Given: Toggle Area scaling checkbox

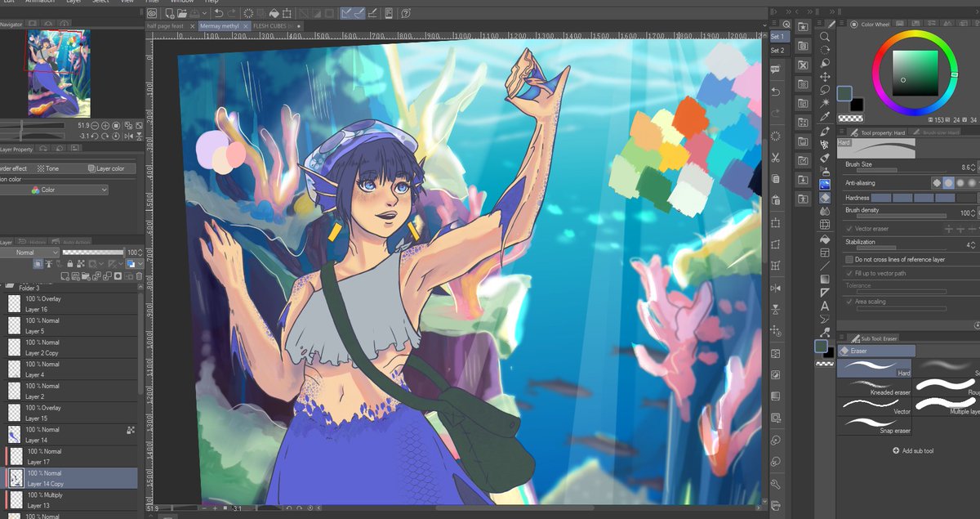Looking at the screenshot, I should point(849,302).
